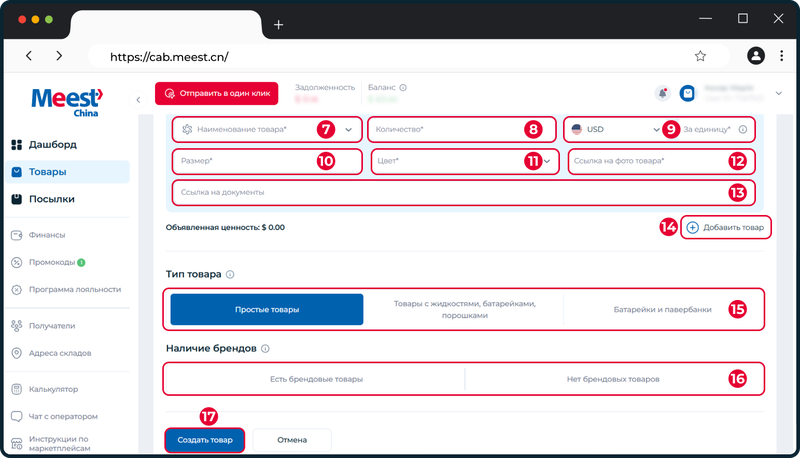
Task: Click the Чат с оператором chat icon
Action: (x=17, y=416)
